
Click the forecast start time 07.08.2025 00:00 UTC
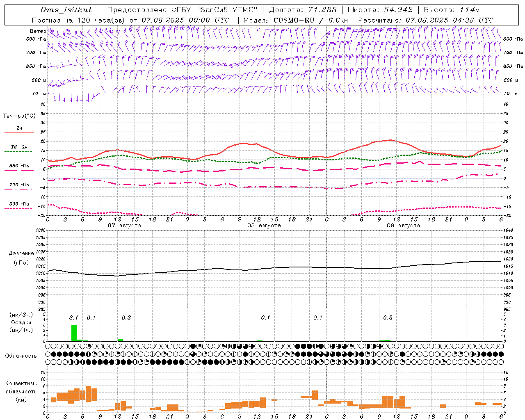[x=185, y=20]
